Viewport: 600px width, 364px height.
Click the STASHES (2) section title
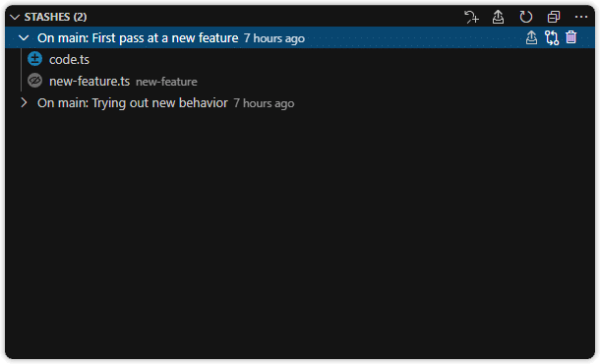coord(55,17)
